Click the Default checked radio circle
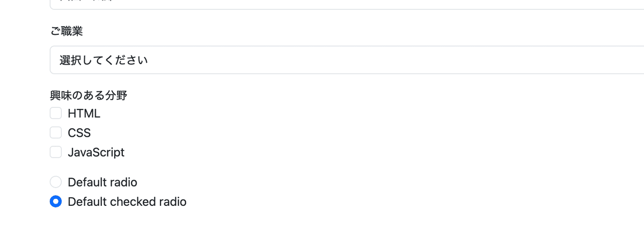Image resolution: width=644 pixels, height=238 pixels. pos(56,202)
